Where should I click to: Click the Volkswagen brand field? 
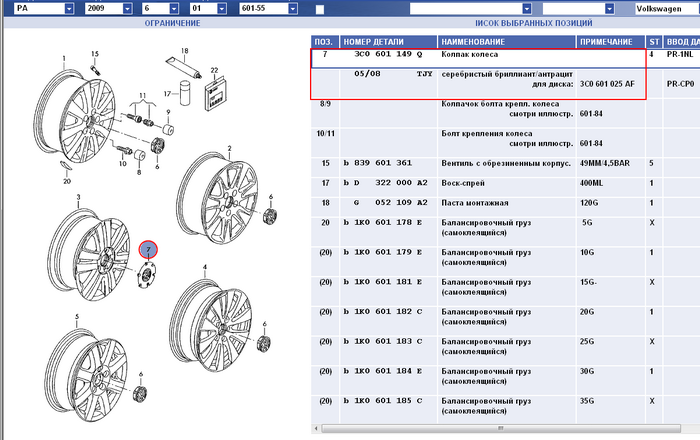667,8
